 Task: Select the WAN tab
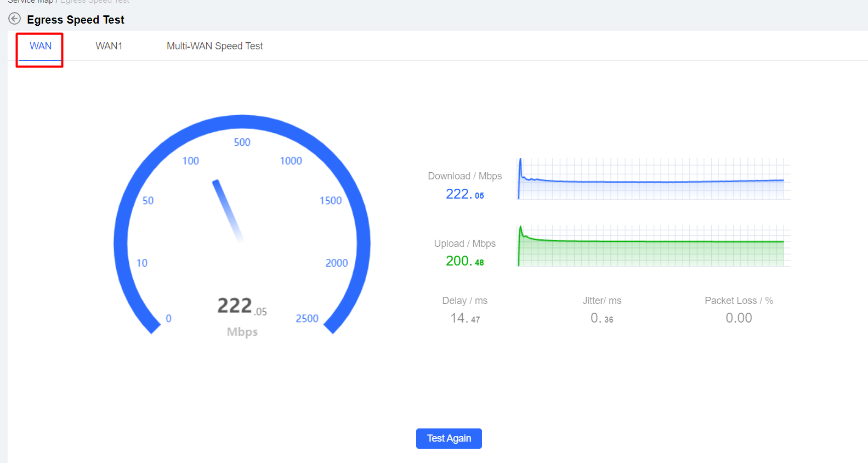coord(41,46)
